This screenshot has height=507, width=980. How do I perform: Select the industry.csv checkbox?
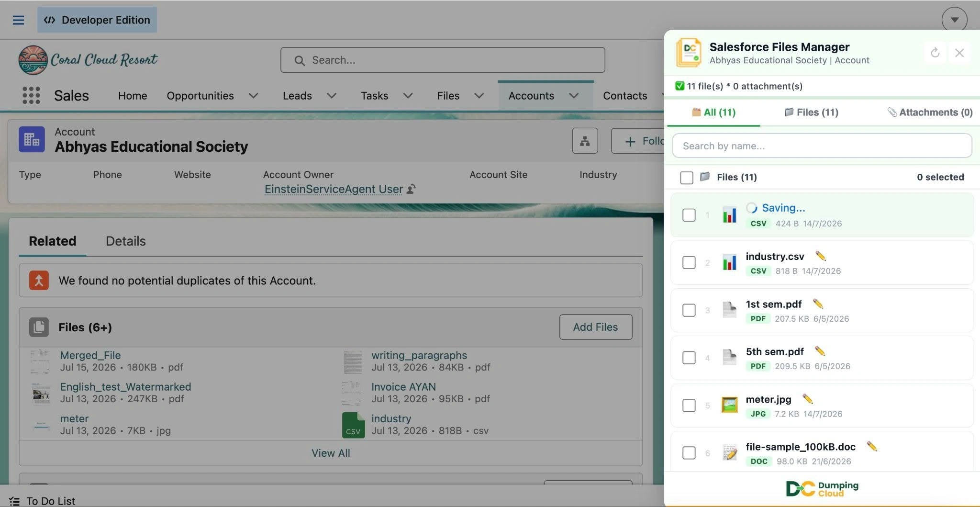point(689,262)
